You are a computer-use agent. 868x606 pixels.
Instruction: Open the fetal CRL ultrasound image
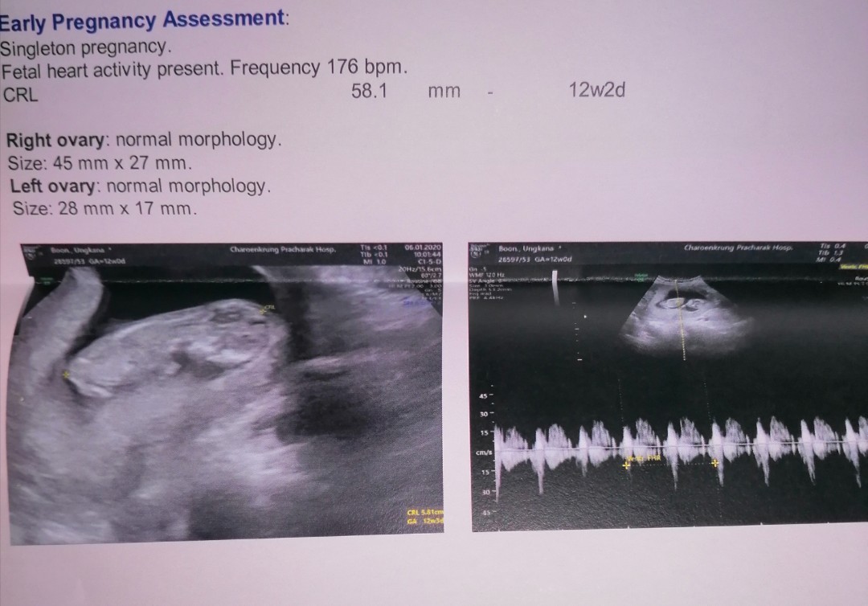(225, 394)
